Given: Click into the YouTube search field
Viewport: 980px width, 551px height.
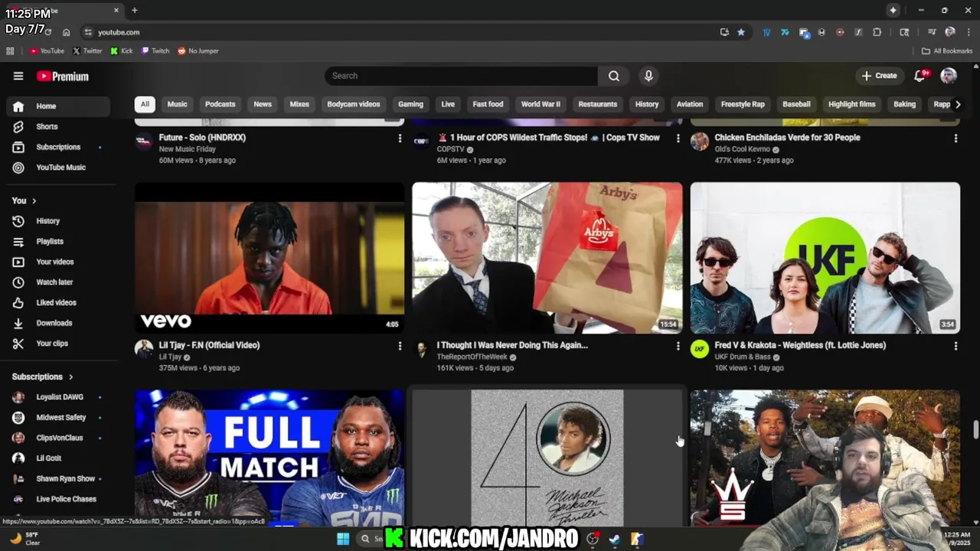Looking at the screenshot, I should (x=461, y=76).
